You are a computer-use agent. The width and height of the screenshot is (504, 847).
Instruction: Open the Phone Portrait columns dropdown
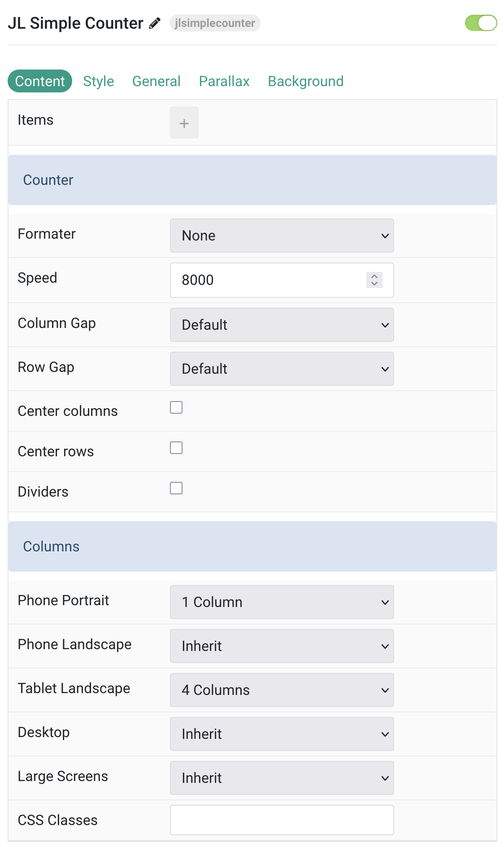282,602
